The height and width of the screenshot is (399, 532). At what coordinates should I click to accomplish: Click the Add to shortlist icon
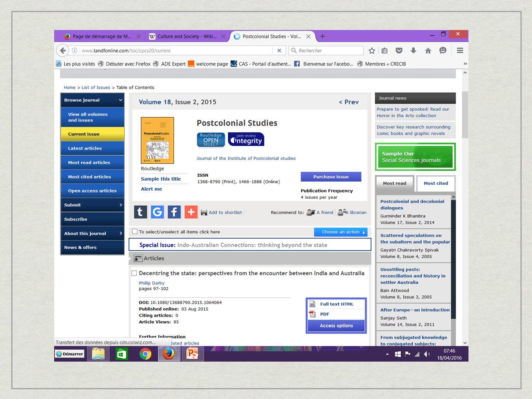[x=204, y=212]
